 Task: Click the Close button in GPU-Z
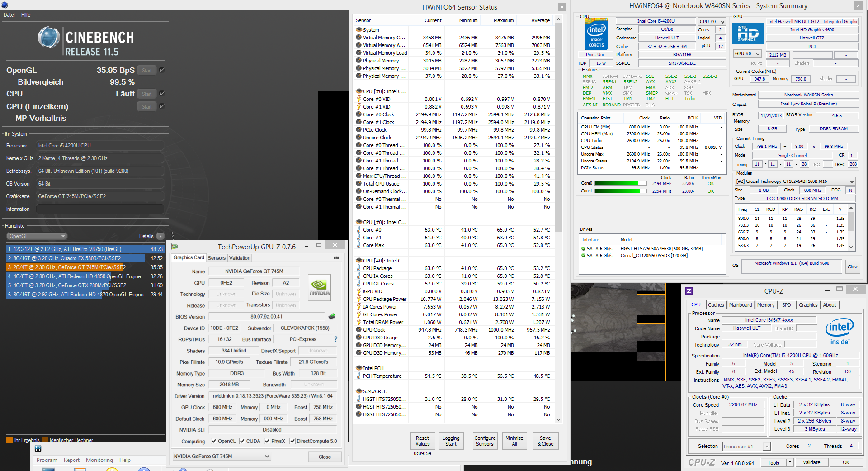(x=325, y=457)
